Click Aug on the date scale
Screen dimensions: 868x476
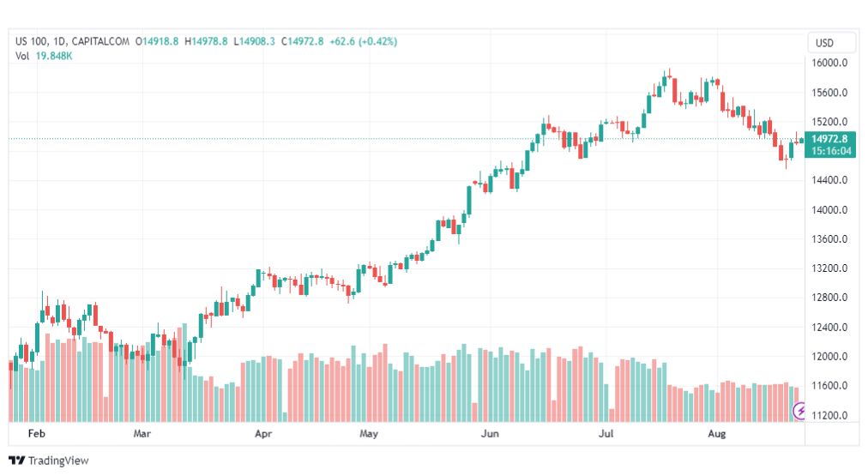[717, 434]
